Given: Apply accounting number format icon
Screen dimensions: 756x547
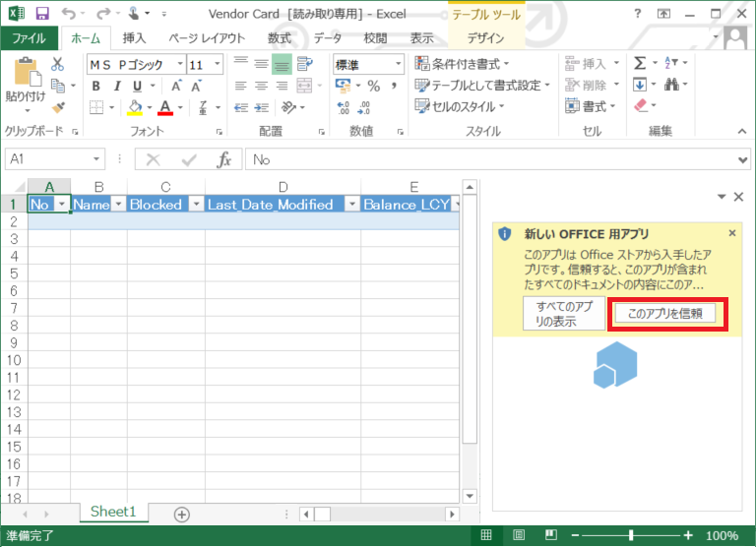Looking at the screenshot, I should click(x=344, y=86).
